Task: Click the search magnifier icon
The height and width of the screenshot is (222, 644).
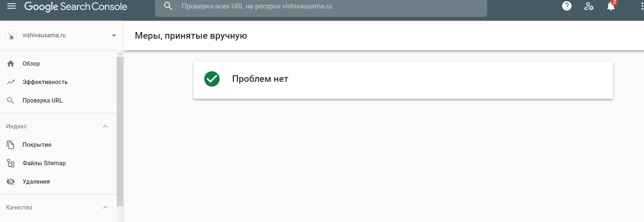Action: (168, 6)
